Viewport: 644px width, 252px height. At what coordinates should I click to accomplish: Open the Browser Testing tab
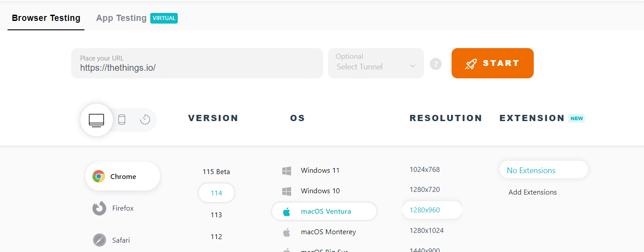46,18
